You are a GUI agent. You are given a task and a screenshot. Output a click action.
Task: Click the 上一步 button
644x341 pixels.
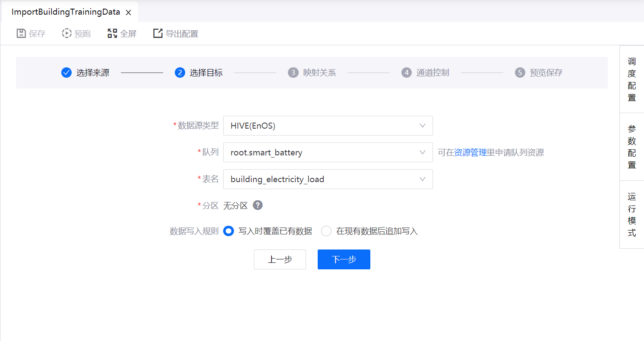click(280, 259)
